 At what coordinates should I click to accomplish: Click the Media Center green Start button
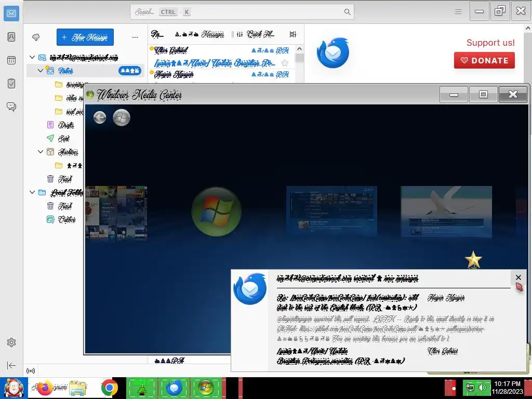pyautogui.click(x=122, y=117)
